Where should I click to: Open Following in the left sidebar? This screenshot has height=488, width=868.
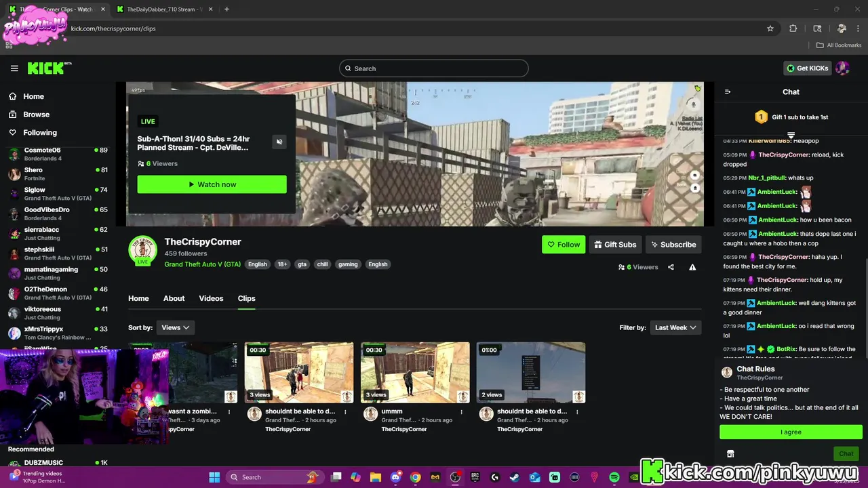pyautogui.click(x=40, y=133)
